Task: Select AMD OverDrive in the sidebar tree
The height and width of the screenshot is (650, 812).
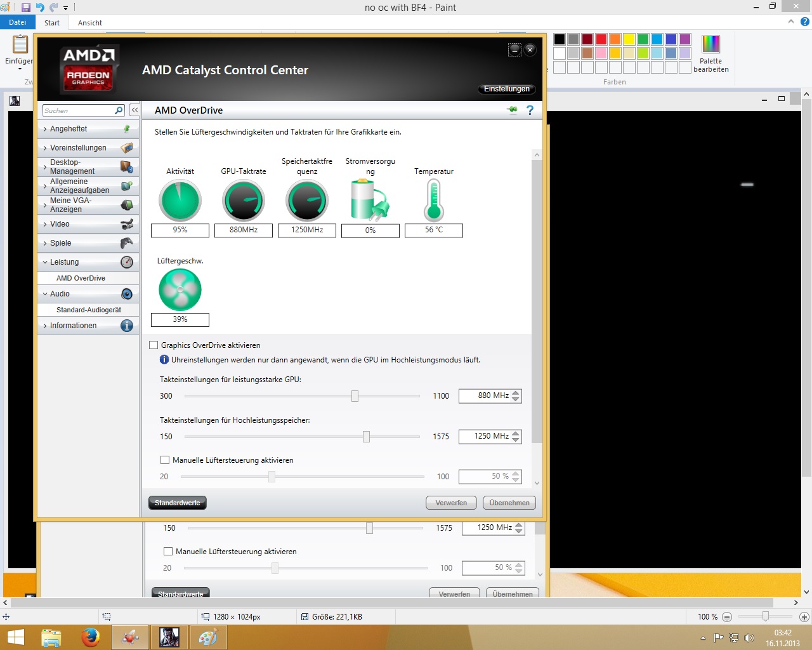Action: [81, 278]
